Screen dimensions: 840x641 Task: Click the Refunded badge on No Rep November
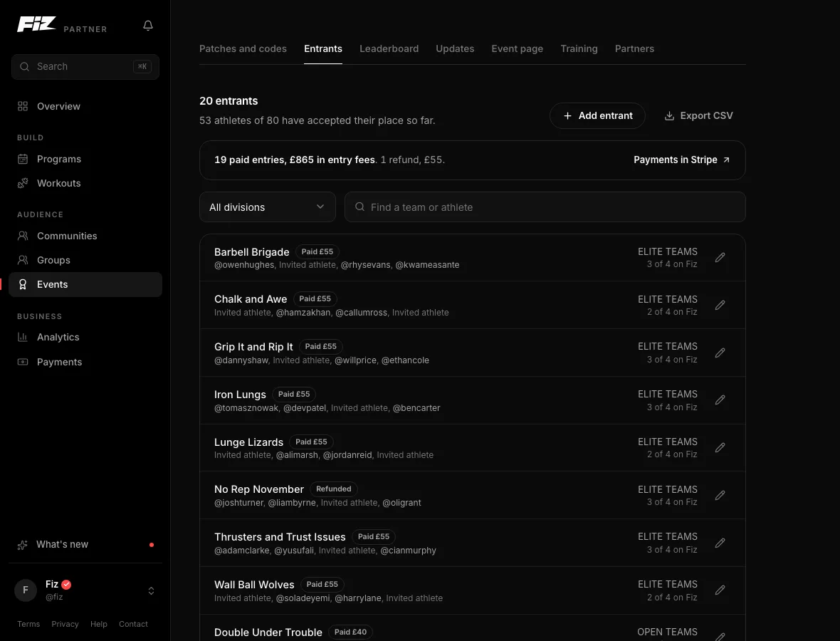coord(334,489)
